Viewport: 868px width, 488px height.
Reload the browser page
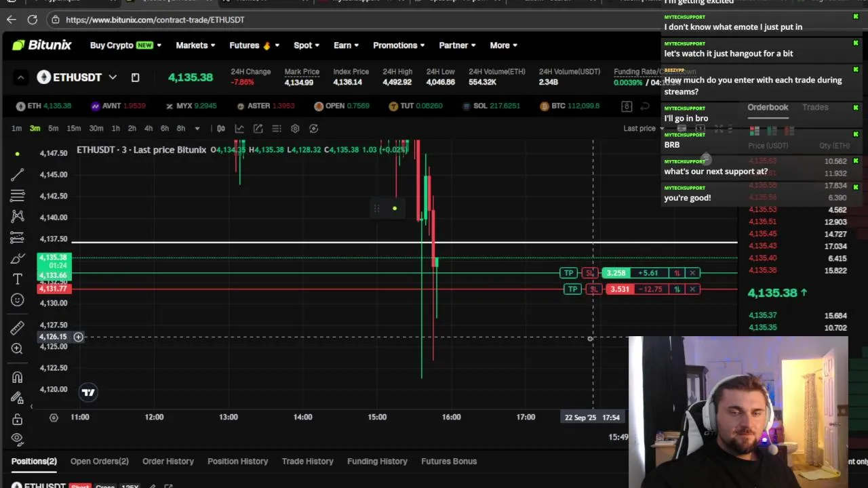(x=33, y=20)
